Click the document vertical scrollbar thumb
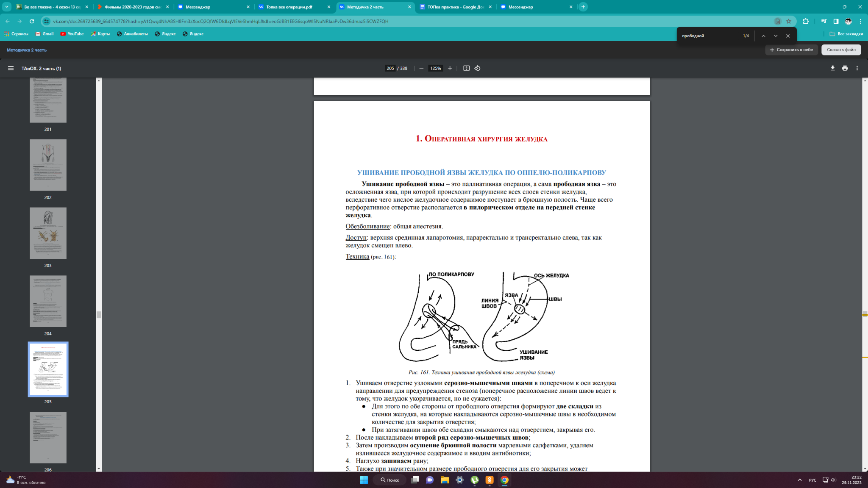 (865, 314)
